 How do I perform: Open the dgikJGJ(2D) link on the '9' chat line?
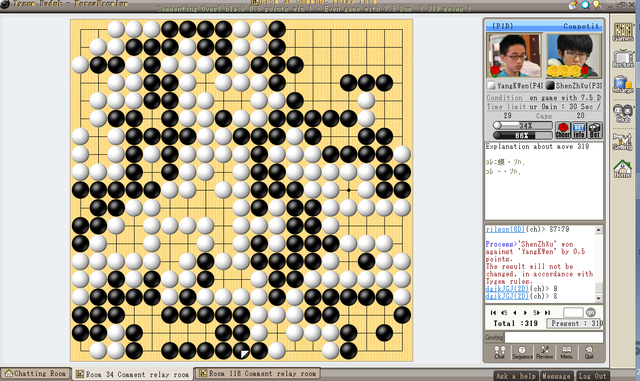(x=507, y=288)
